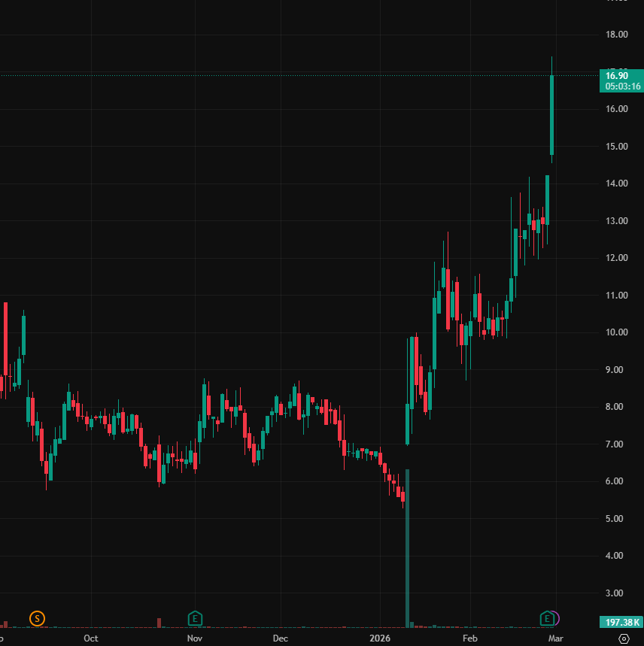Viewport: 644px width, 646px height.
Task: Click the Mar label on time axis
Action: pos(555,638)
